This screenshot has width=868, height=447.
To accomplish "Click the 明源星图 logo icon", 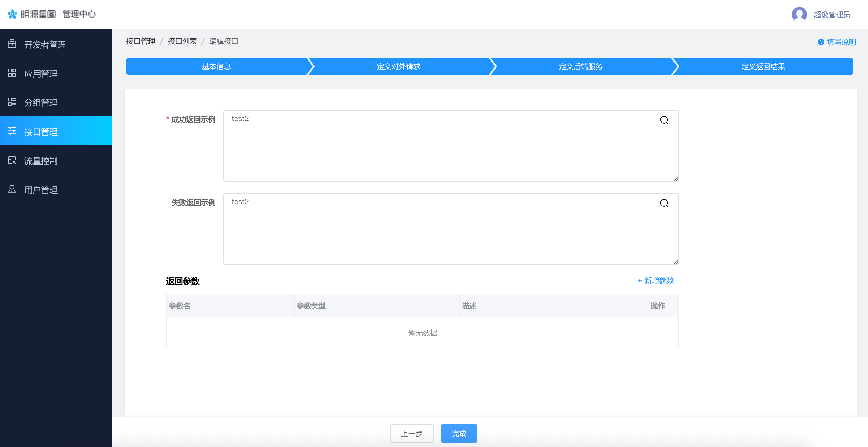I will (12, 14).
